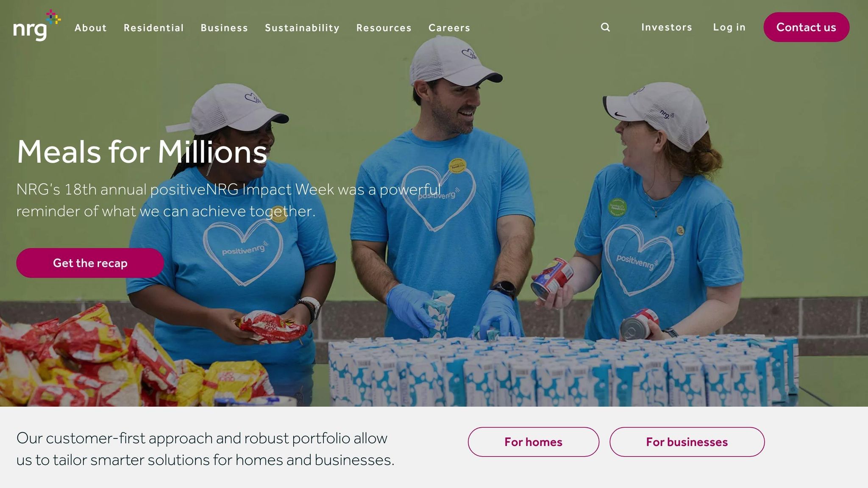Expand the Resources navigation menu
The height and width of the screenshot is (488, 868).
384,28
